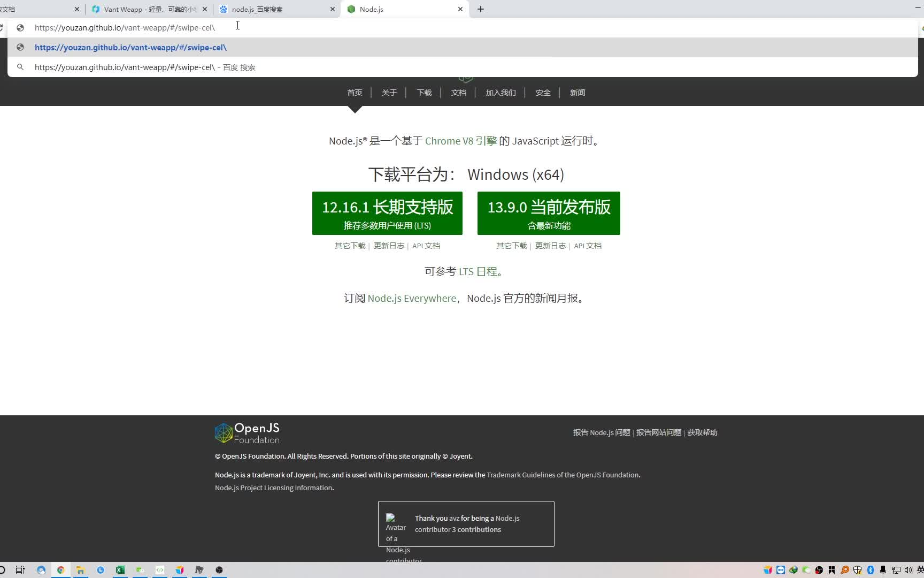This screenshot has width=924, height=578.
Task: Open API 文档 under the 13.9.0 button
Action: pos(588,246)
